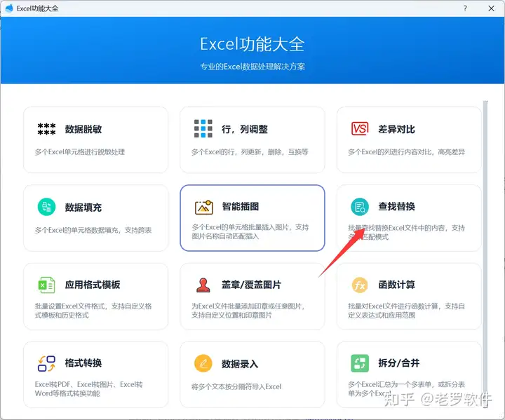Viewport: 505px width, 420px height.
Task: Click description 多个Excel单元格进行脱敏处理
Action: pyautogui.click(x=80, y=152)
